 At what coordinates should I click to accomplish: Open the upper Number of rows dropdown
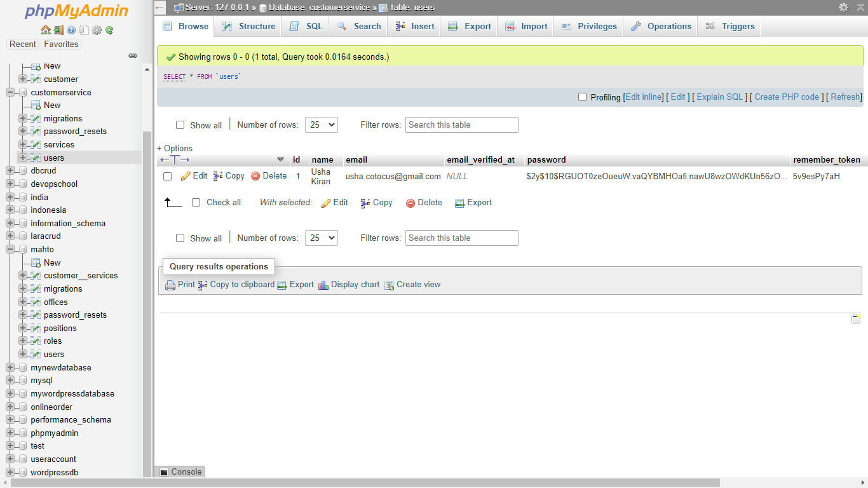[x=321, y=125]
